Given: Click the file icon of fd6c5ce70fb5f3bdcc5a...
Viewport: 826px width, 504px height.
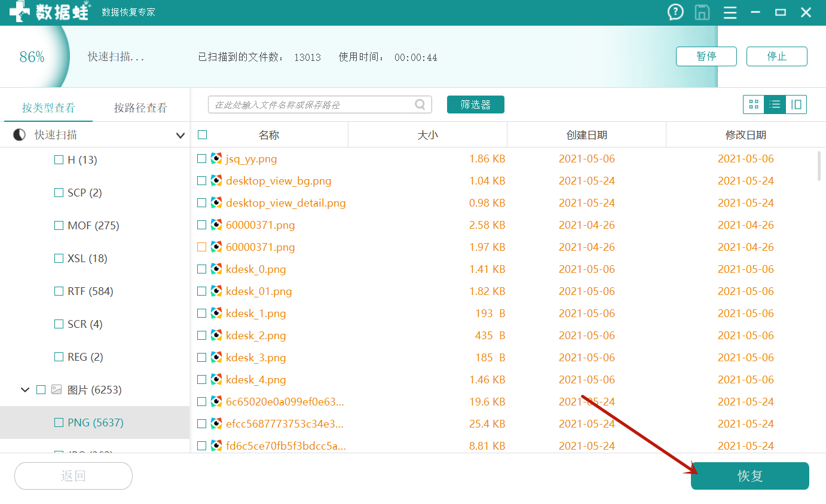Looking at the screenshot, I should [216, 446].
